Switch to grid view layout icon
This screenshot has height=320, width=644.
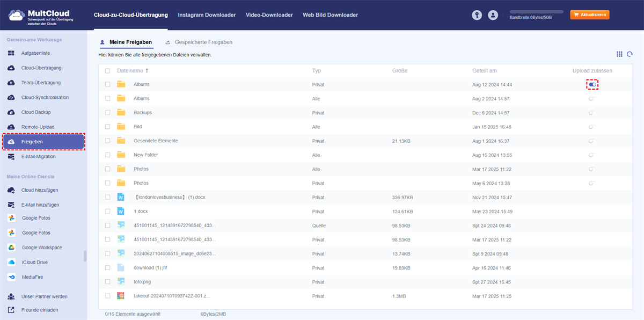pyautogui.click(x=619, y=54)
